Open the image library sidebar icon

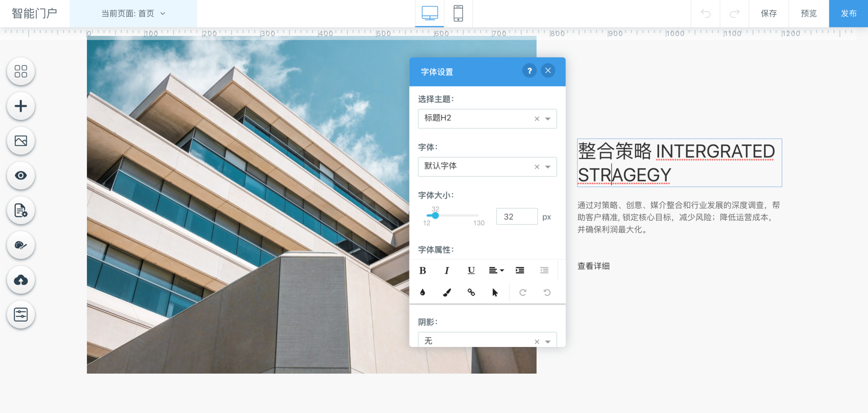pos(21,141)
